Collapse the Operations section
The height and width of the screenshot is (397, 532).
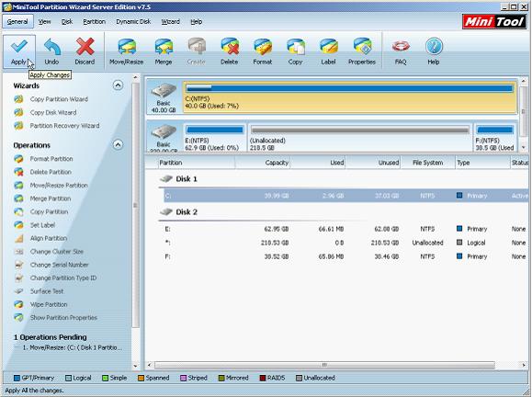coord(118,145)
